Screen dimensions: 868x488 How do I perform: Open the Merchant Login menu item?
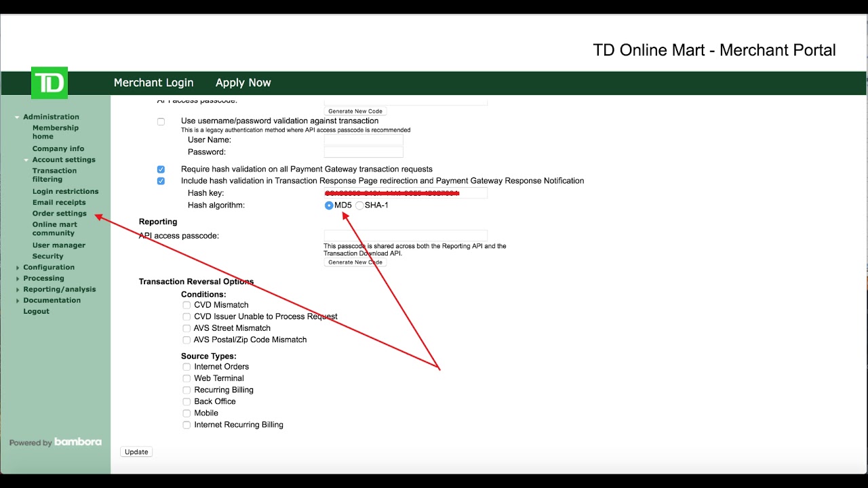[153, 83]
